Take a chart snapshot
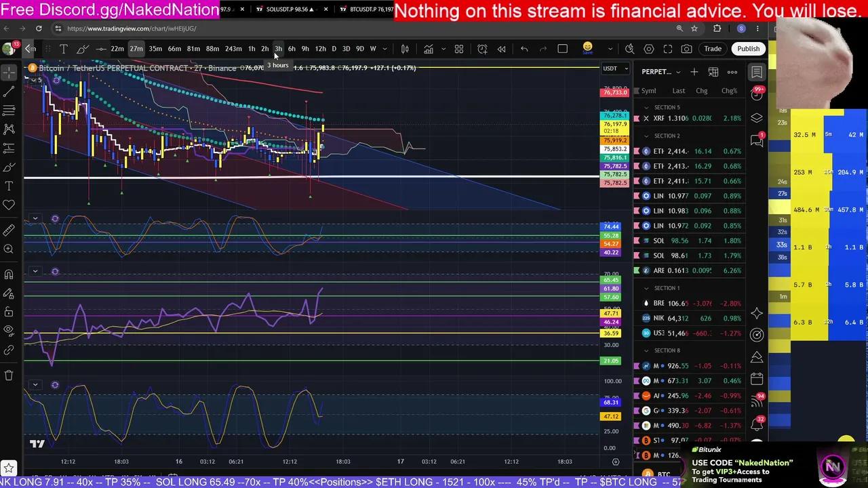This screenshot has height=488, width=868. coord(687,49)
